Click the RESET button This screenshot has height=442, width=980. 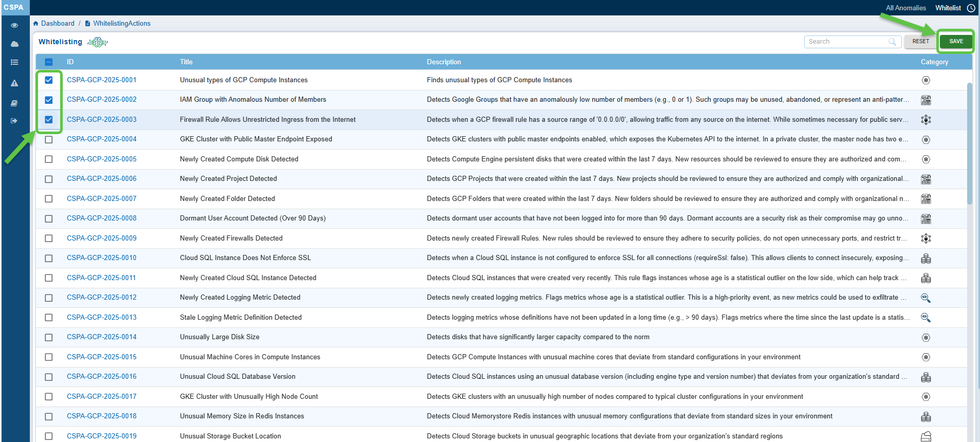[920, 42]
